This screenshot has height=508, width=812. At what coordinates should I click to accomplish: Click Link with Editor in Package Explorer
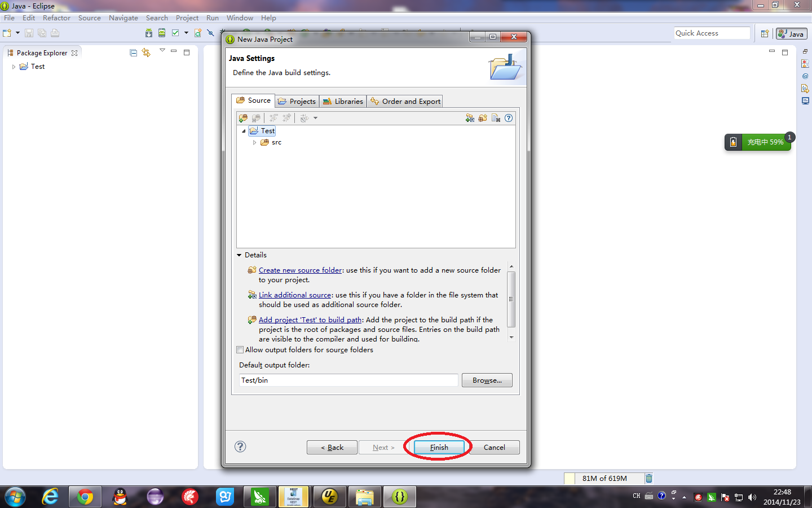click(x=146, y=52)
